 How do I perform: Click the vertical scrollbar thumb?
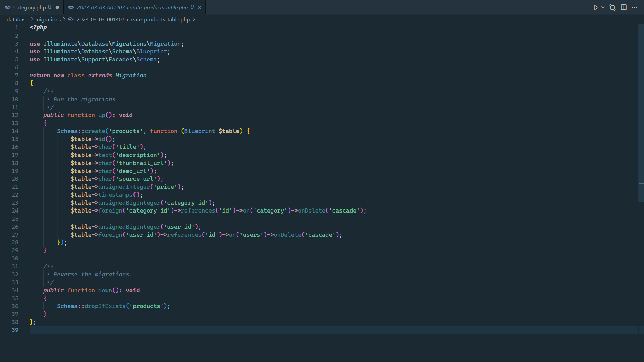point(641,113)
